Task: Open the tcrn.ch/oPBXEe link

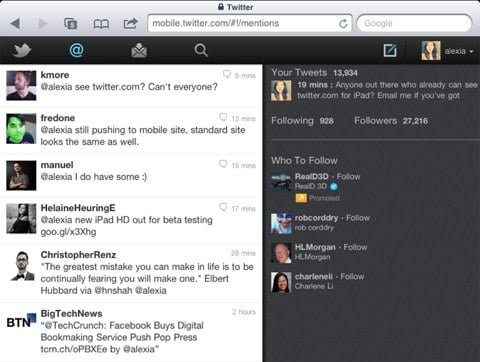Action: [74, 349]
